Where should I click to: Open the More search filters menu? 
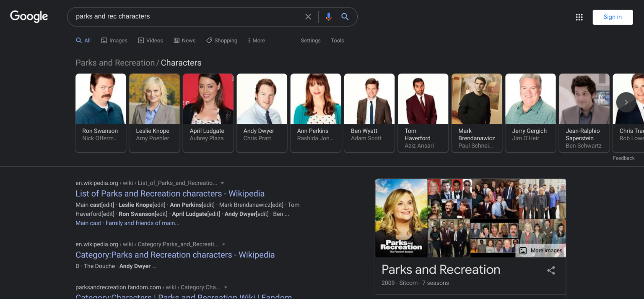[x=256, y=41]
